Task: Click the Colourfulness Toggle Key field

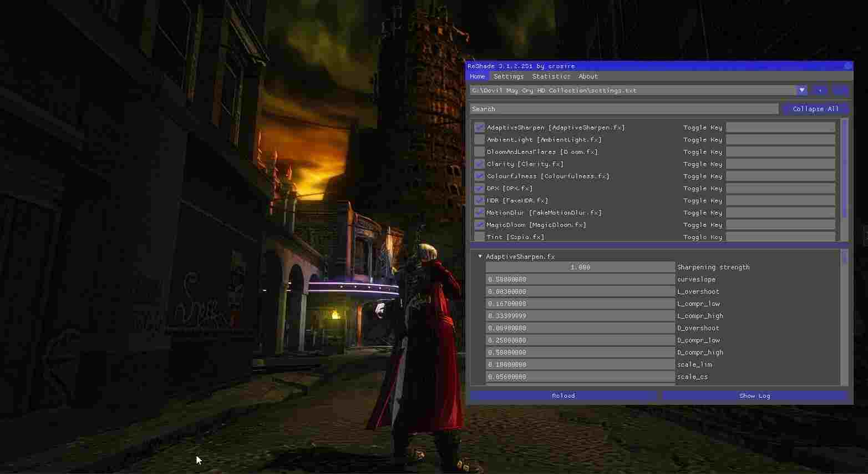Action: [780, 177]
